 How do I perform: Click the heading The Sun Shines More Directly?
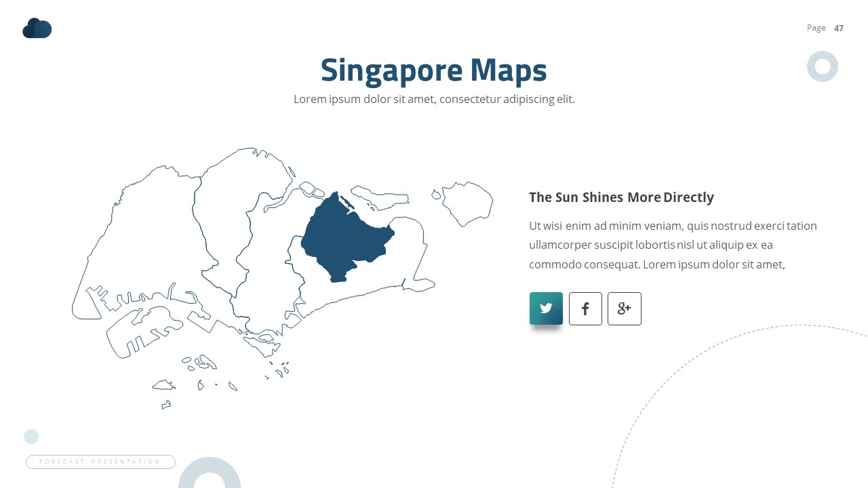click(x=621, y=197)
